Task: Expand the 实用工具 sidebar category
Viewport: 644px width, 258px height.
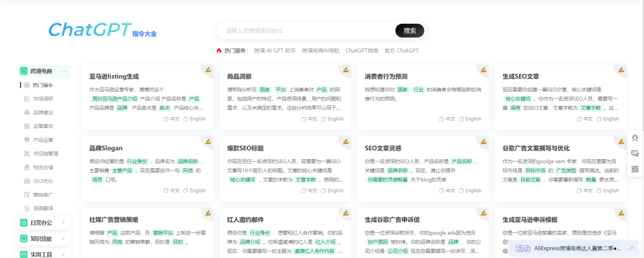Action: 63,254
